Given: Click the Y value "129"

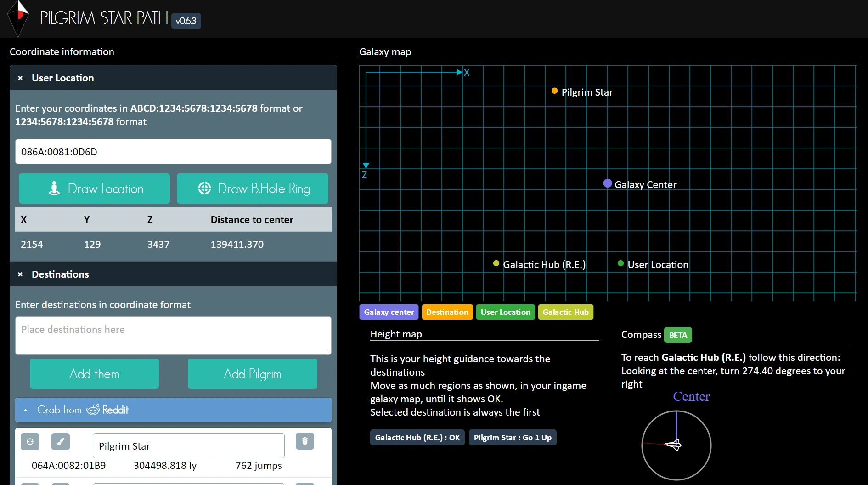Looking at the screenshot, I should click(92, 245).
